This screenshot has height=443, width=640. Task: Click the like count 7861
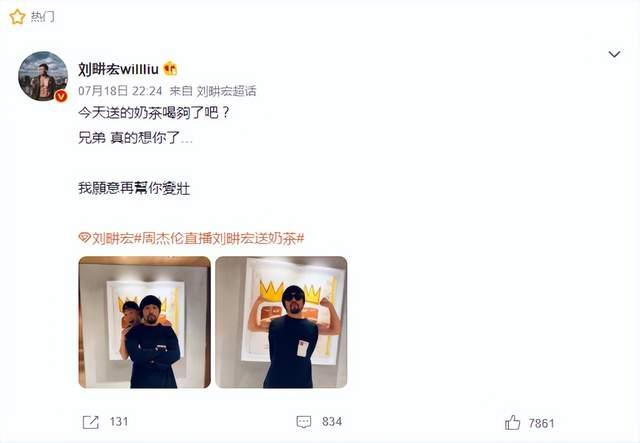[x=541, y=423]
